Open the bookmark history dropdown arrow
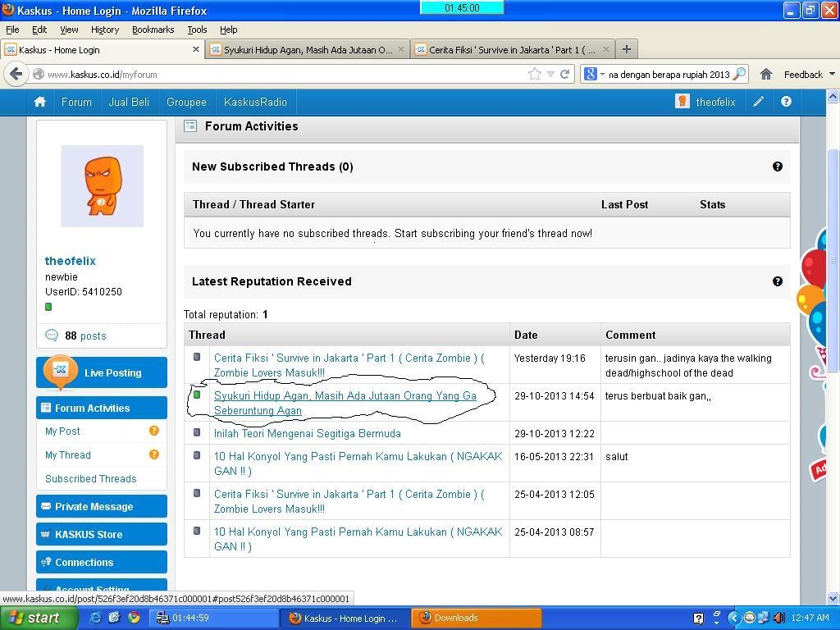The image size is (840, 630). [550, 74]
